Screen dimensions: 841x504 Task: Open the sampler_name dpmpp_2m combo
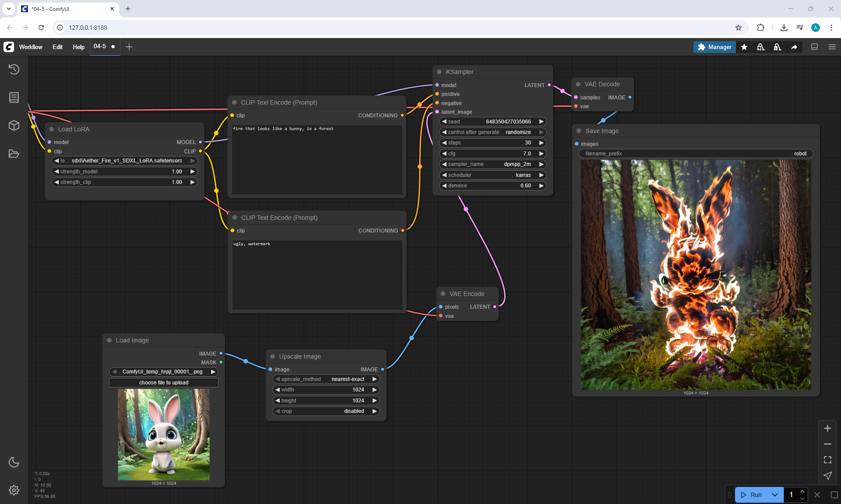point(493,164)
